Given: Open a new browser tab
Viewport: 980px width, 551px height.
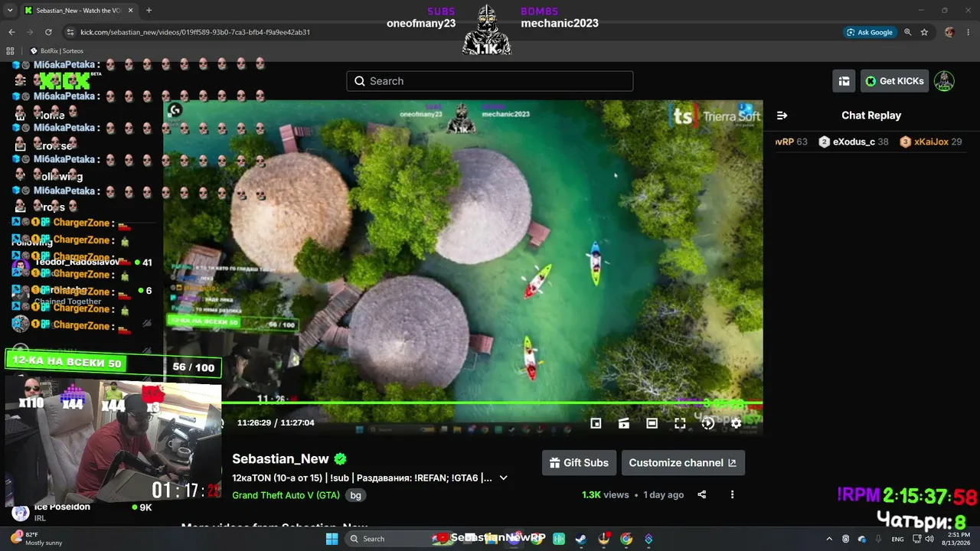Looking at the screenshot, I should pyautogui.click(x=149, y=11).
